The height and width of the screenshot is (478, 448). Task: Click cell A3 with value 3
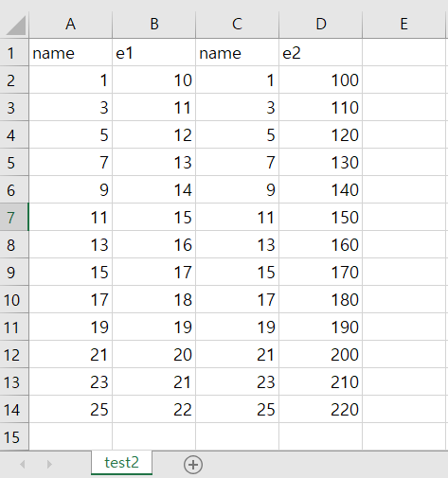(x=70, y=107)
